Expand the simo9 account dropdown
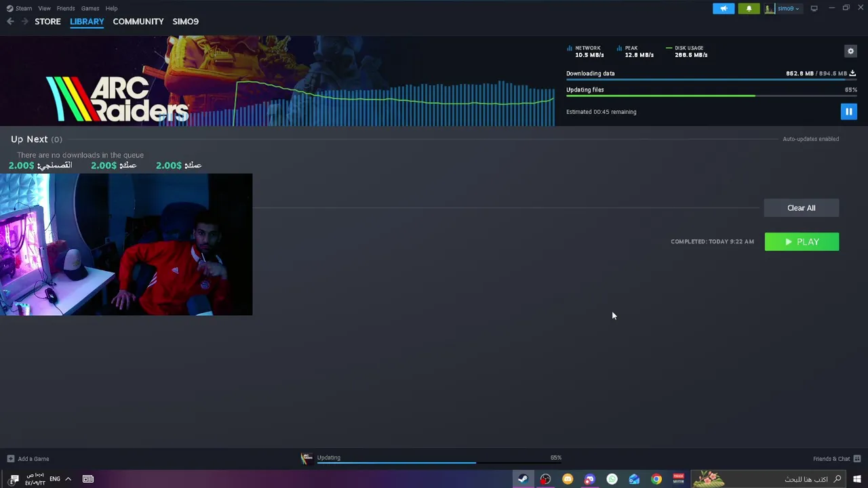868x488 pixels. tap(789, 8)
